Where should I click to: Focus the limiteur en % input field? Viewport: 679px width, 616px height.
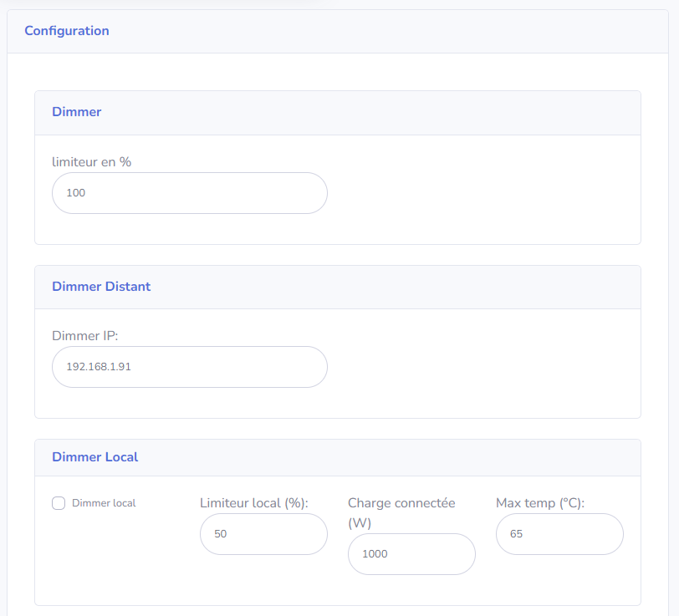(x=189, y=193)
